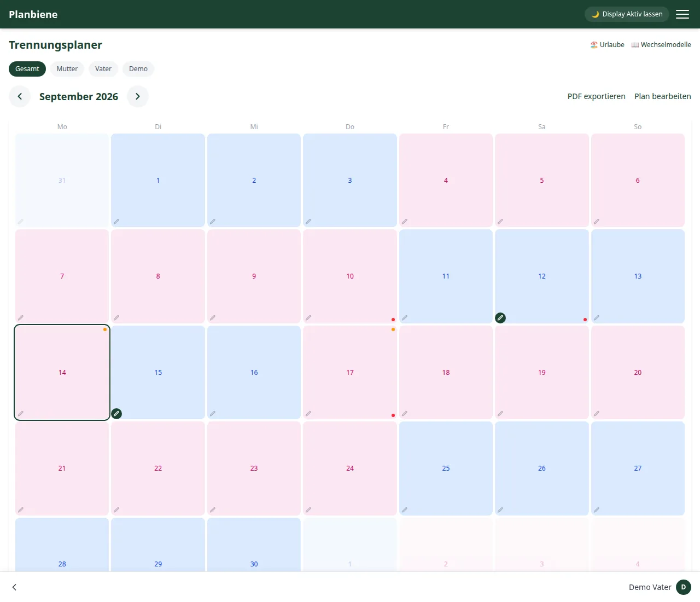Select day 3 cell
Viewport: 700px width, 602px height.
[350, 180]
